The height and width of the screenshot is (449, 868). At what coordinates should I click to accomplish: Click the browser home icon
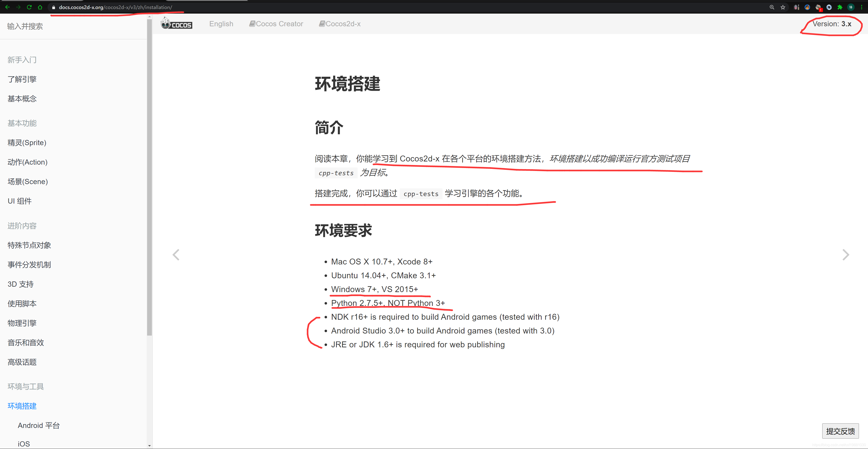(40, 7)
